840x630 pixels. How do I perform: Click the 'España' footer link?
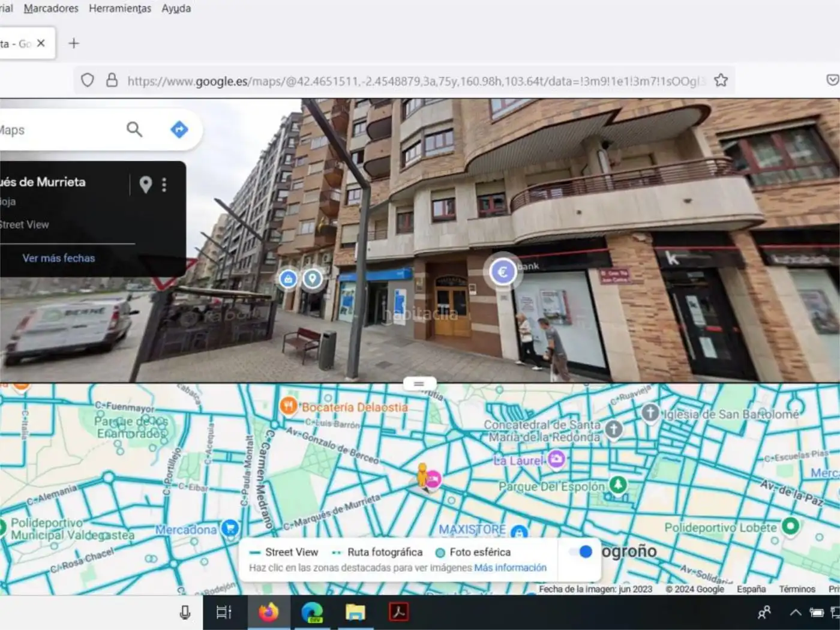tap(751, 589)
